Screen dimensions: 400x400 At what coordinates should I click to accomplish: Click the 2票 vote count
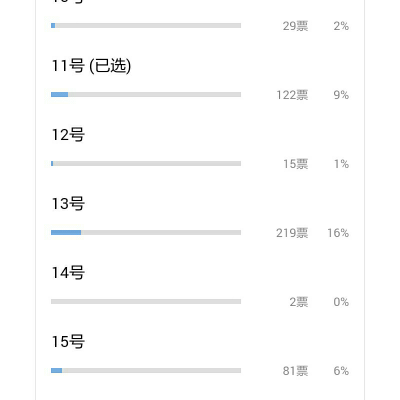(x=299, y=302)
